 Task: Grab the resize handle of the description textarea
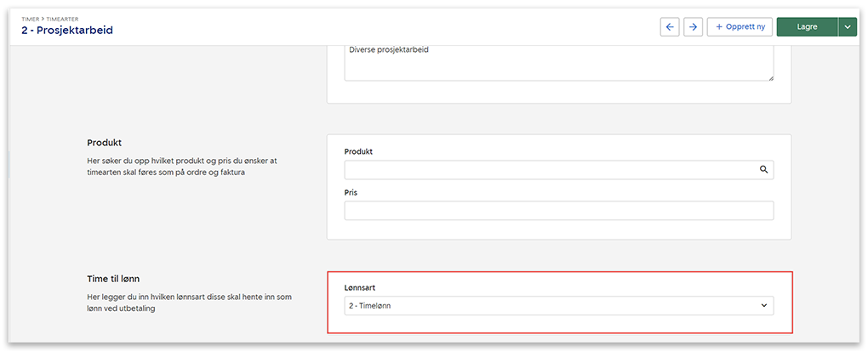point(769,77)
